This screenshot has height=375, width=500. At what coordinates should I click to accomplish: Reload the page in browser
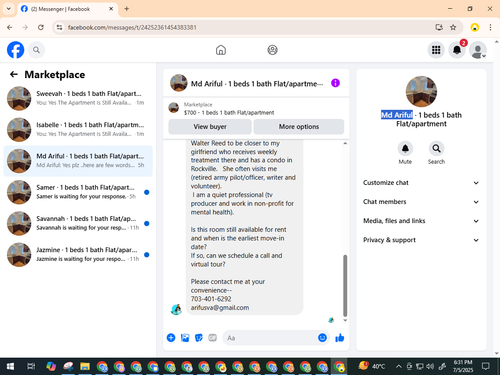41,27
